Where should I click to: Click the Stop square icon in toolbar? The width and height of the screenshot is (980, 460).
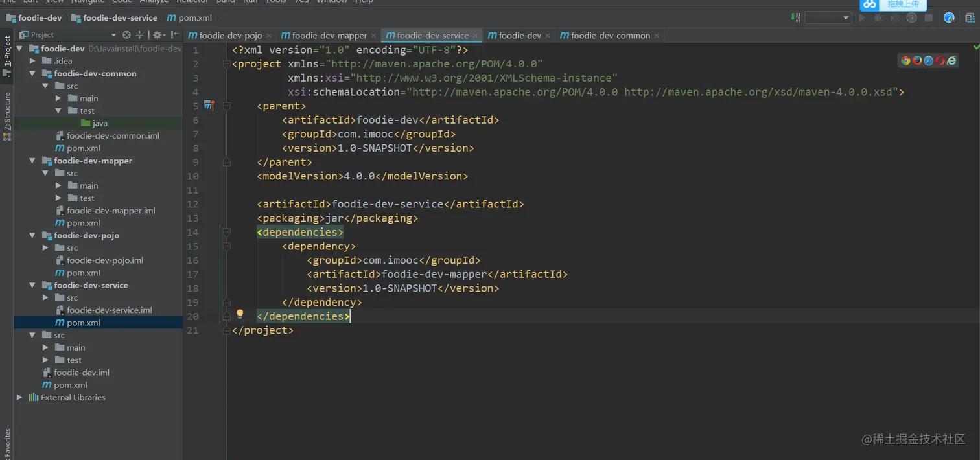coord(928,18)
